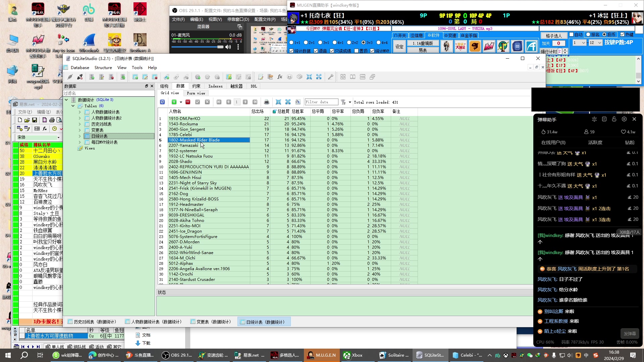Viewport: 644px width, 362px height.
Task: Refresh the table data grid
Action: pos(162,102)
